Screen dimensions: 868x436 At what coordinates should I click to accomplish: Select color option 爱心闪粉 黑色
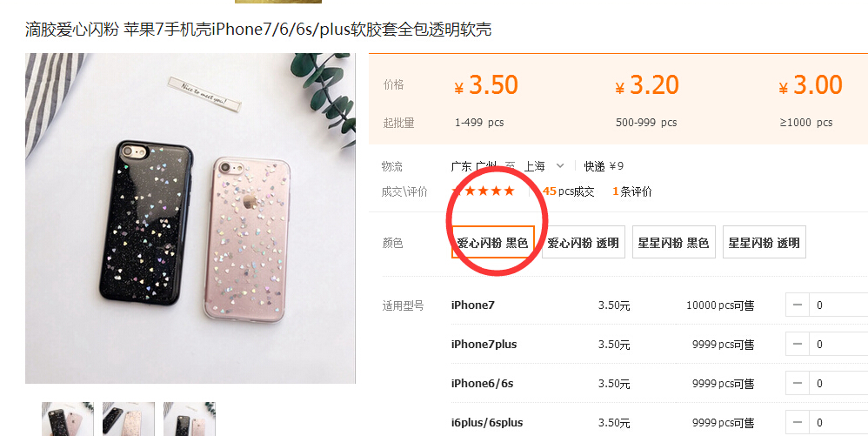coord(492,242)
